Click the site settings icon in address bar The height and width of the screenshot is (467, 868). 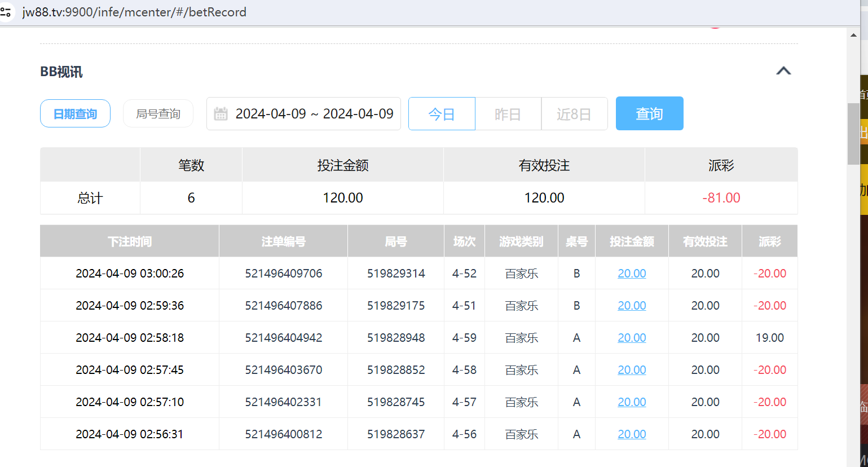coord(6,12)
